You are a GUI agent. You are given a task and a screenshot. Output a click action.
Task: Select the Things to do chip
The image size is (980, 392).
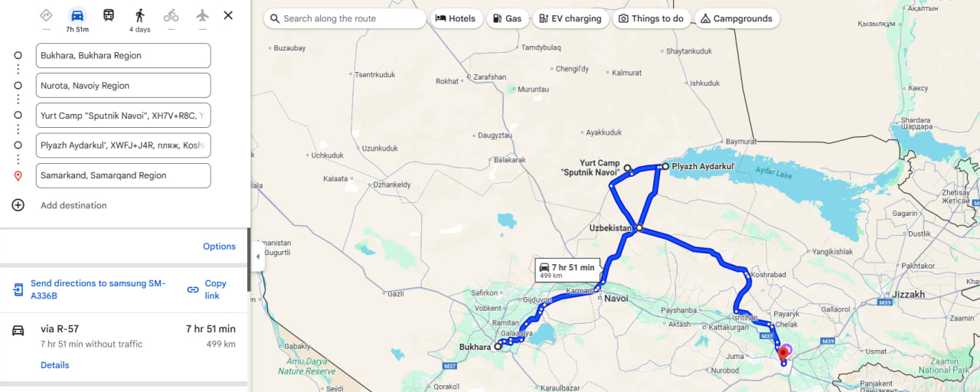652,18
